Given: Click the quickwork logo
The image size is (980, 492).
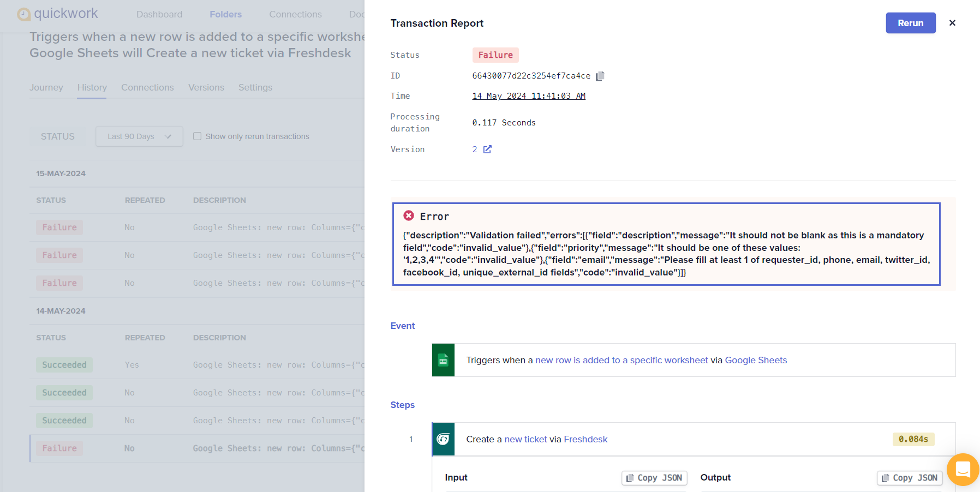Looking at the screenshot, I should (58, 14).
